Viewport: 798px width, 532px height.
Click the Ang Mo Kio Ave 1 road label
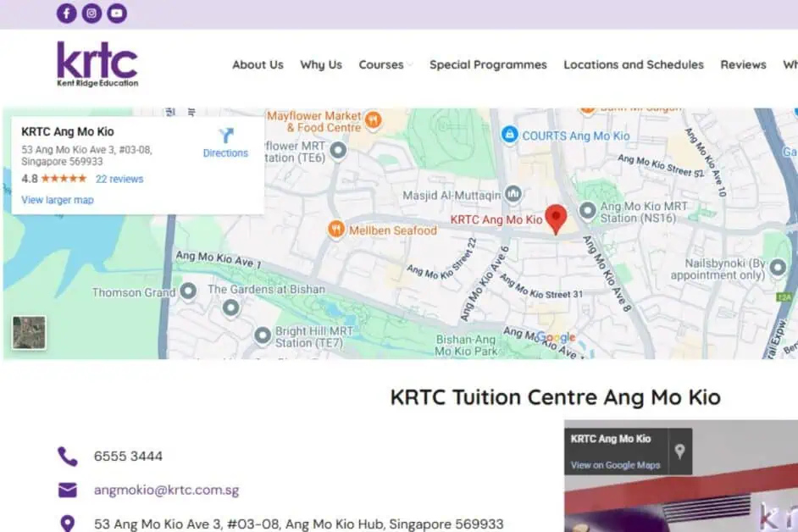pos(219,259)
